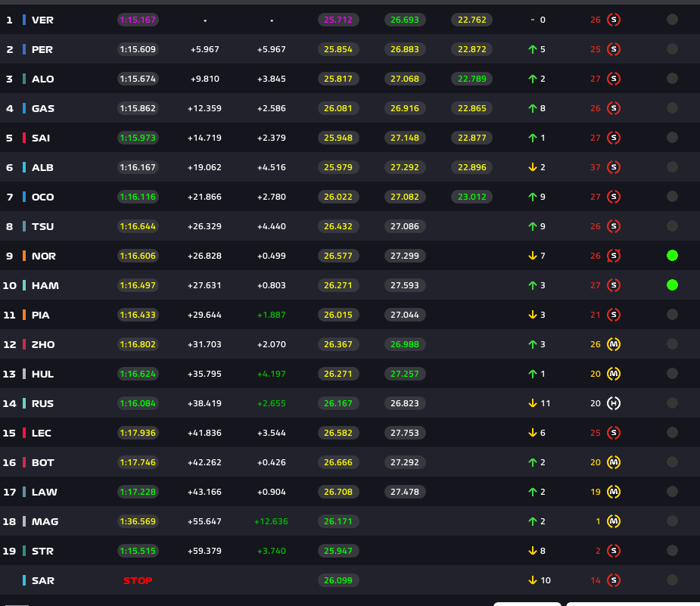This screenshot has width=700, height=606.
Task: Click ALO's green 22.789 sector time
Action: (x=472, y=79)
